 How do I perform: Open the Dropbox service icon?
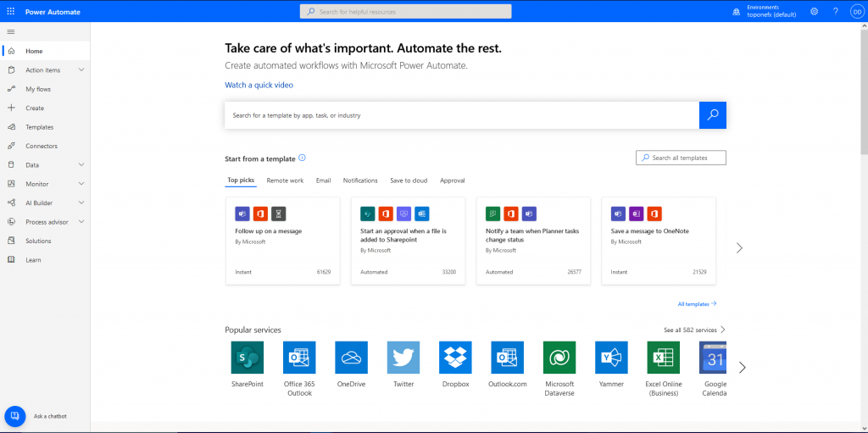tap(455, 358)
